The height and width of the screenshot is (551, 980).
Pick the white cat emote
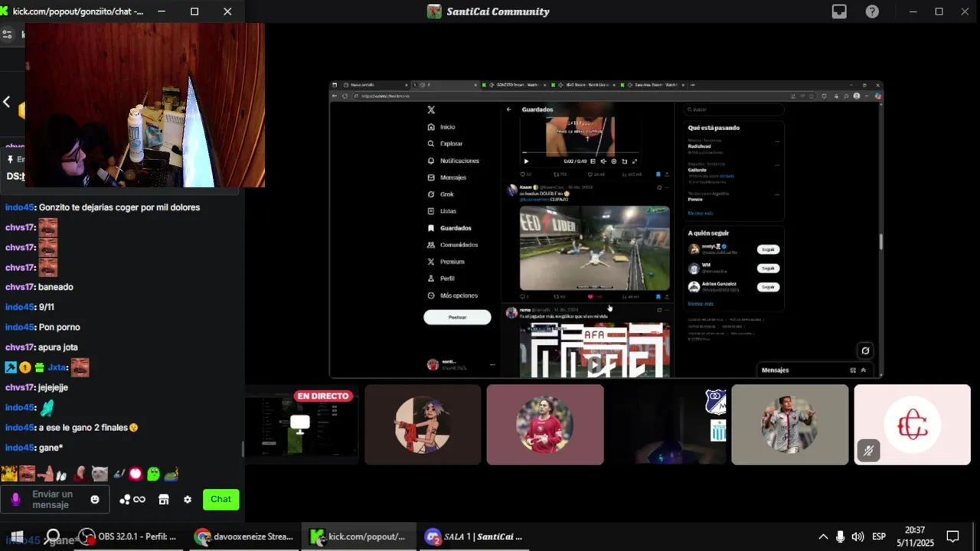(100, 474)
